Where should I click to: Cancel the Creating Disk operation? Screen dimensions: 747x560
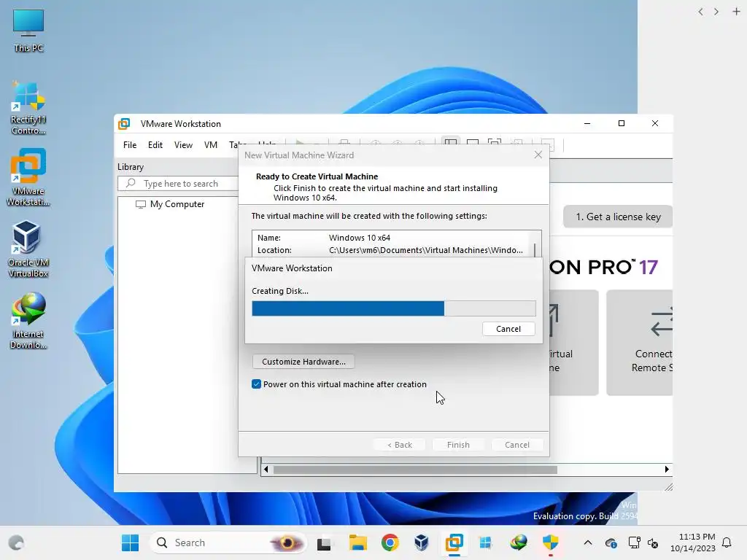point(508,329)
